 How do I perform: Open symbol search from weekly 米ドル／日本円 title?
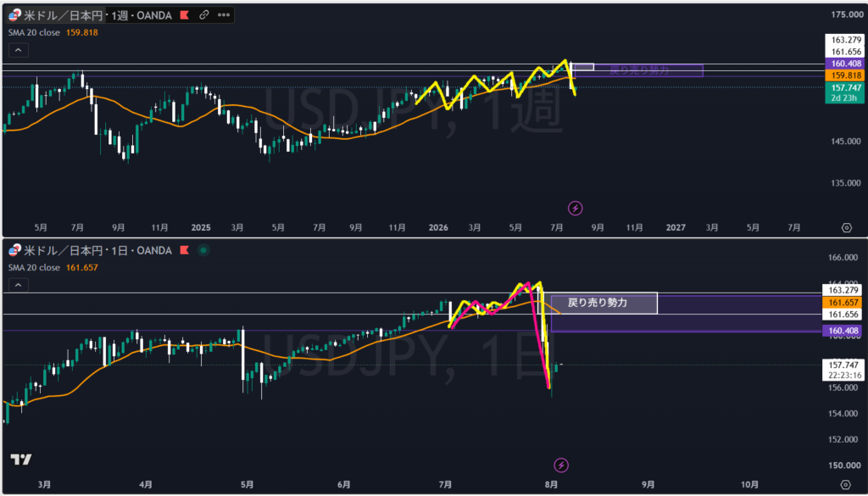click(64, 15)
